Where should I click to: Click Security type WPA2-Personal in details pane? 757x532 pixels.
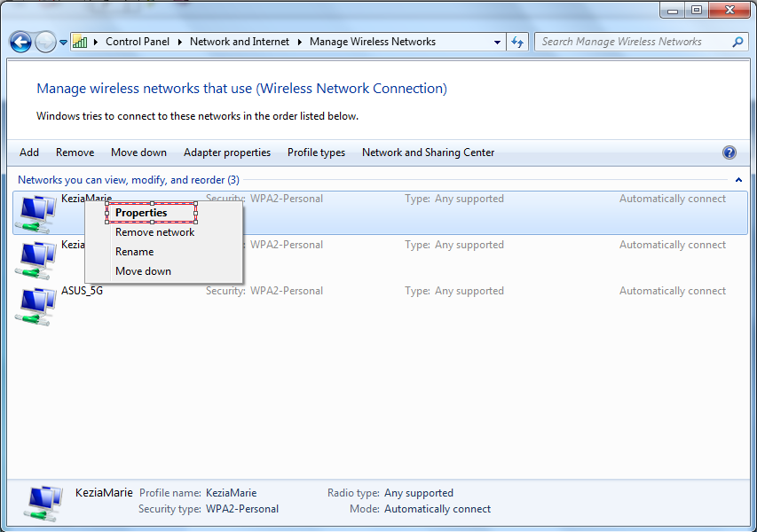(242, 509)
